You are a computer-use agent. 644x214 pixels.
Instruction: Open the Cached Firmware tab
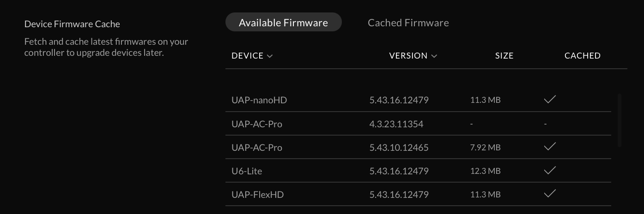point(408,23)
